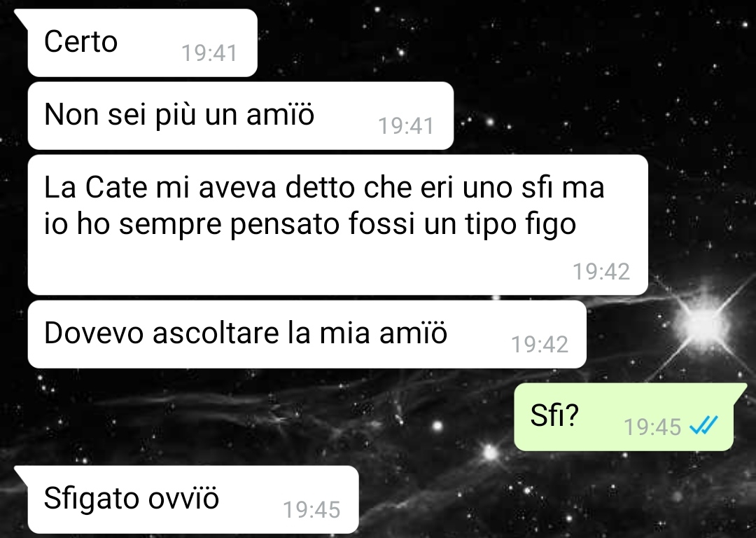Select the "Dovevo ascoltare la mia amïö" message
Viewport: 756px width, 538px height.
[307, 334]
